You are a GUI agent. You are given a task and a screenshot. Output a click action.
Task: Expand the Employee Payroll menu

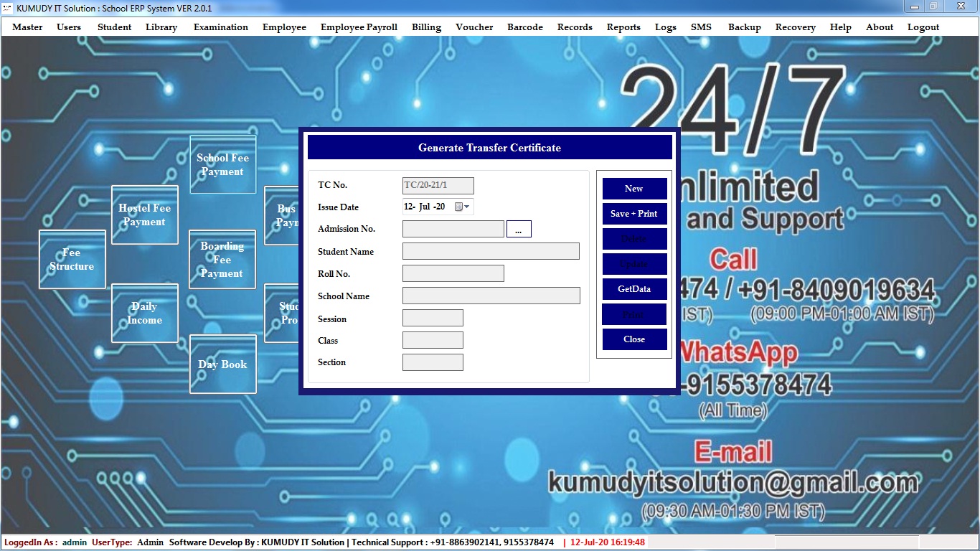click(x=359, y=27)
